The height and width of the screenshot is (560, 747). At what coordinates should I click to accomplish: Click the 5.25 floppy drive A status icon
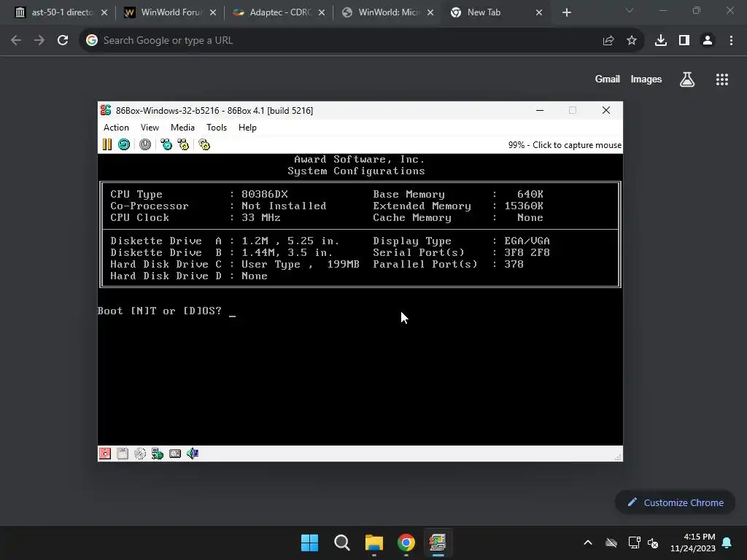click(x=105, y=454)
